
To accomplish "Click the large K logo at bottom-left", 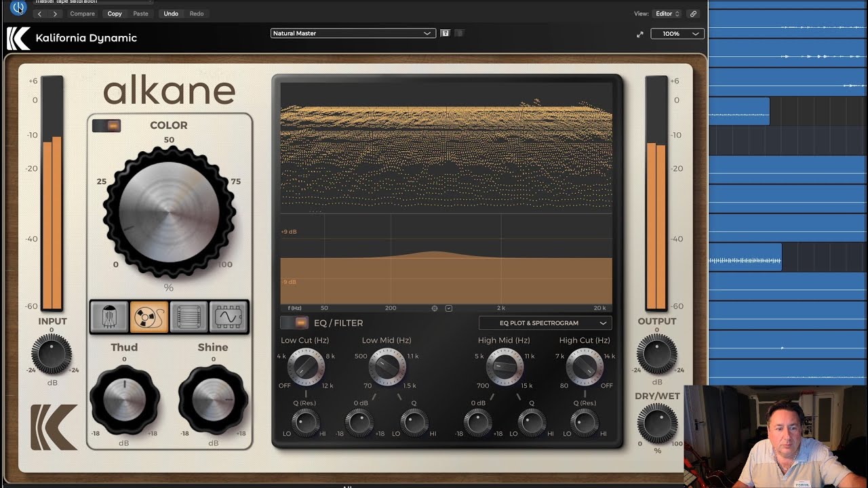I will tap(54, 427).
